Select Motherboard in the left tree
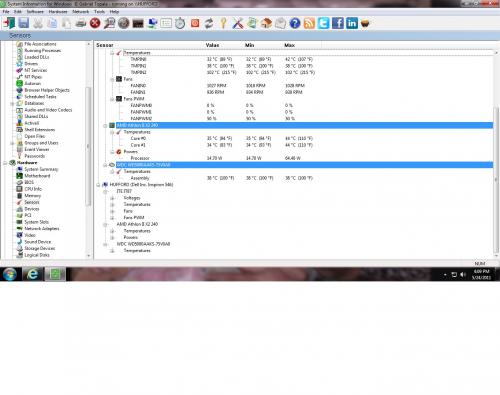 click(37, 176)
